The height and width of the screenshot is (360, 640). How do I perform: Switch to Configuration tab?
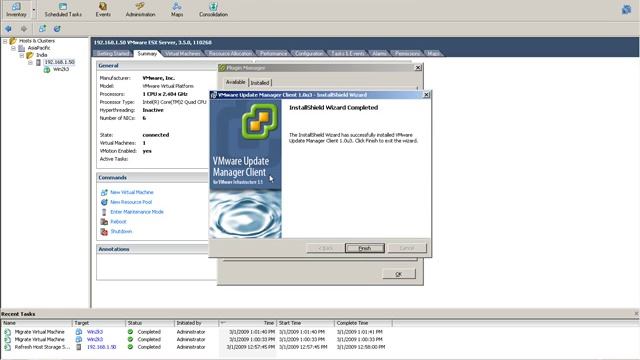click(309, 53)
